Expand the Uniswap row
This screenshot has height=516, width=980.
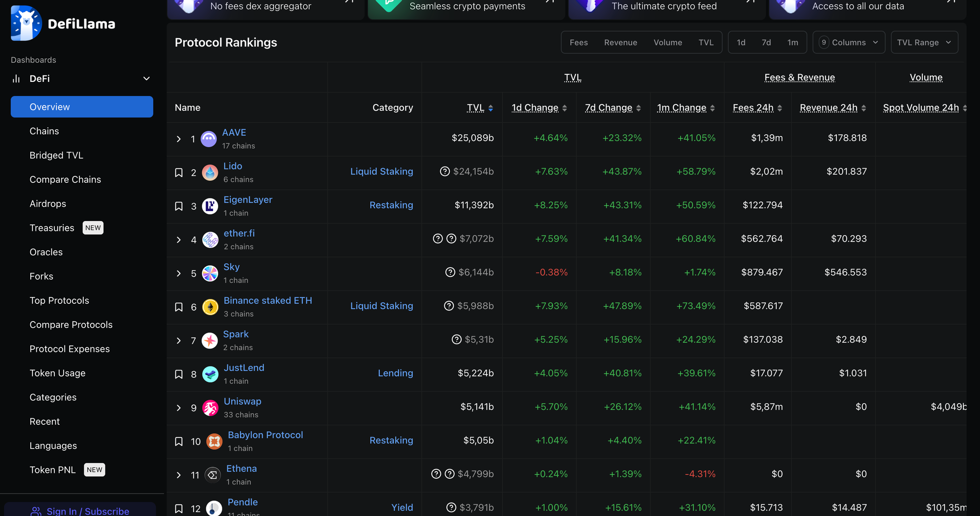click(179, 408)
